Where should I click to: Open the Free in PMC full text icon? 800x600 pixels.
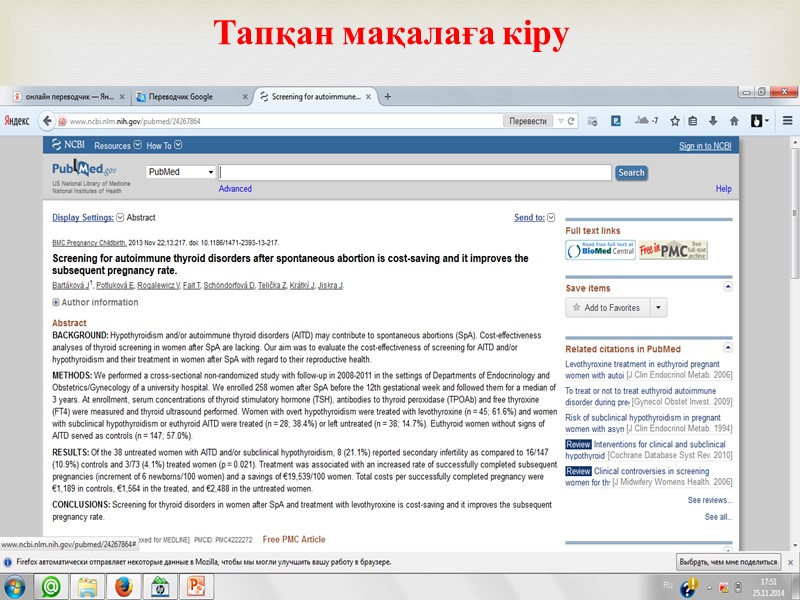click(x=672, y=250)
